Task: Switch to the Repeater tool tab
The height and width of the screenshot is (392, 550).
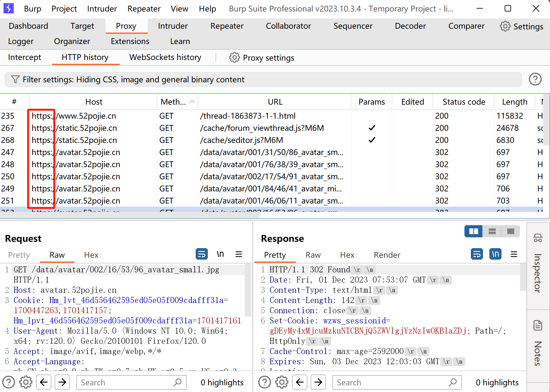Action: 227,26
